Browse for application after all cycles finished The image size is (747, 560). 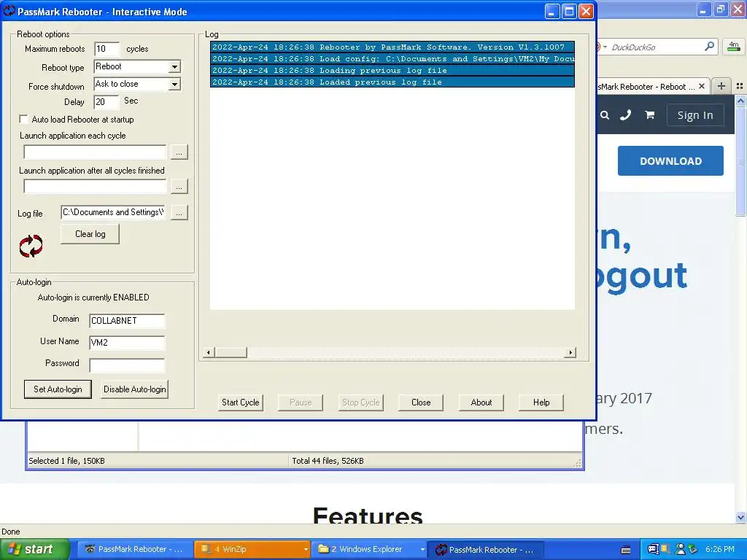click(x=179, y=187)
